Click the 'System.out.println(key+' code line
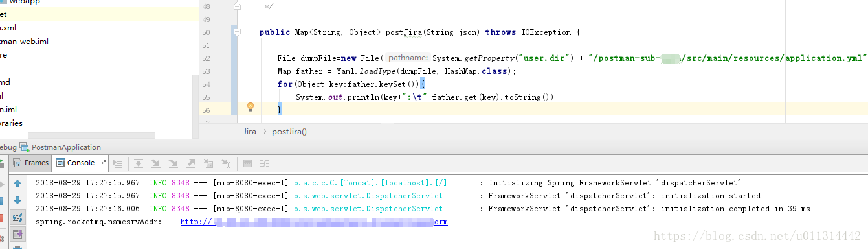 427,97
